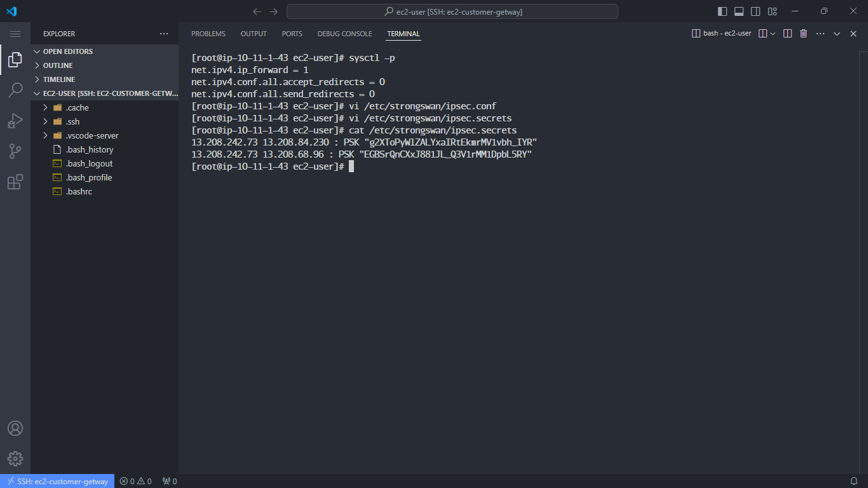
Task: Click the PSK line for 13.208.68.96
Action: tap(362, 154)
